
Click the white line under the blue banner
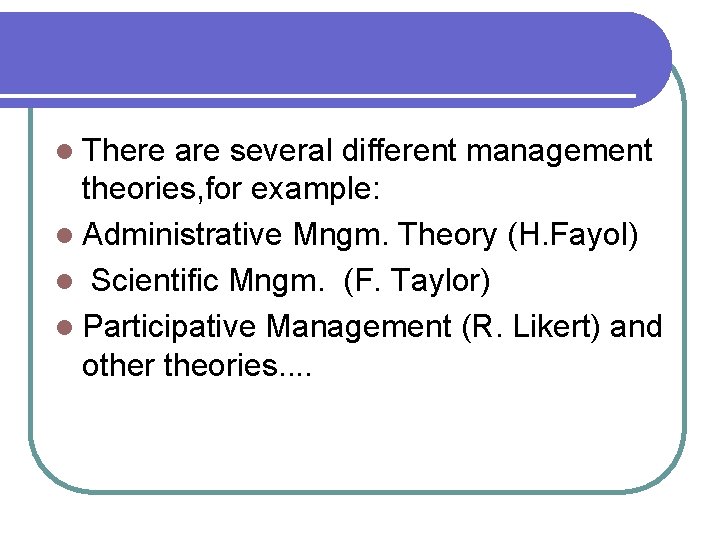tap(318, 98)
